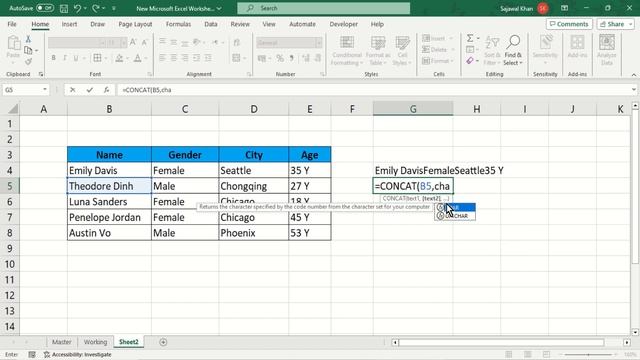This screenshot has width=640, height=360.
Task: Click the AutoSum sigma icon
Action: pyautogui.click(x=470, y=38)
